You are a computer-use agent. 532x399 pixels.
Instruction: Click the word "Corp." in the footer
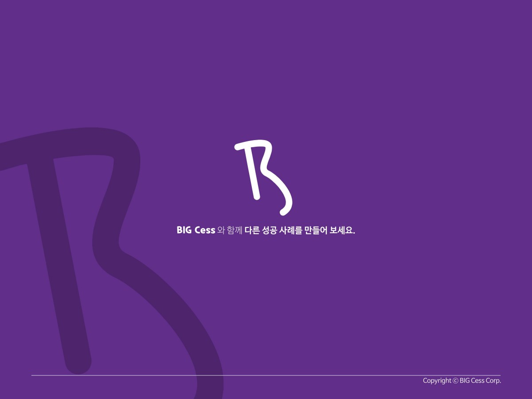(493, 381)
